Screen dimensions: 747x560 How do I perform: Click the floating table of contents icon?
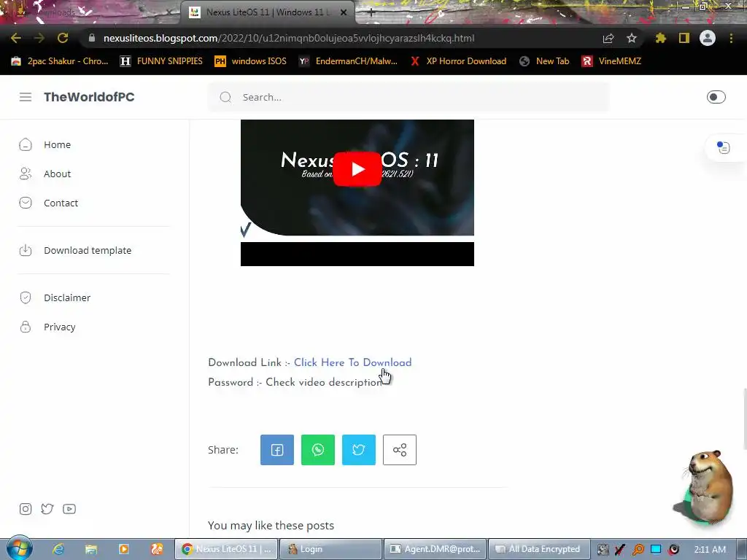pos(723,147)
